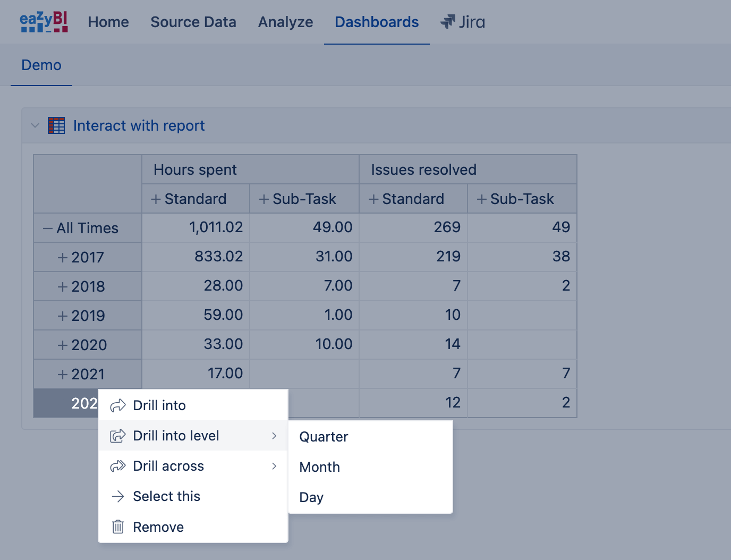Click the Drill into level icon

point(118,436)
